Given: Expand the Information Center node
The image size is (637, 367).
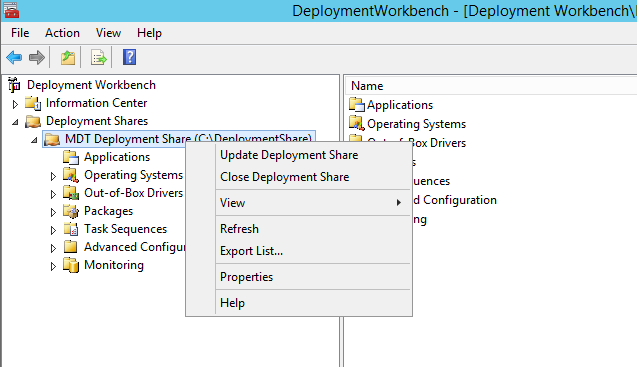Looking at the screenshot, I should pos(15,104).
